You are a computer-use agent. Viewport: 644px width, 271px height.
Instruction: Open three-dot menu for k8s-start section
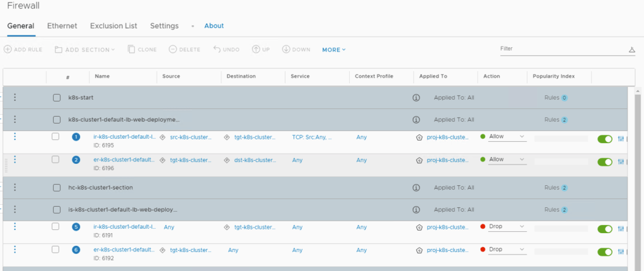tap(15, 97)
